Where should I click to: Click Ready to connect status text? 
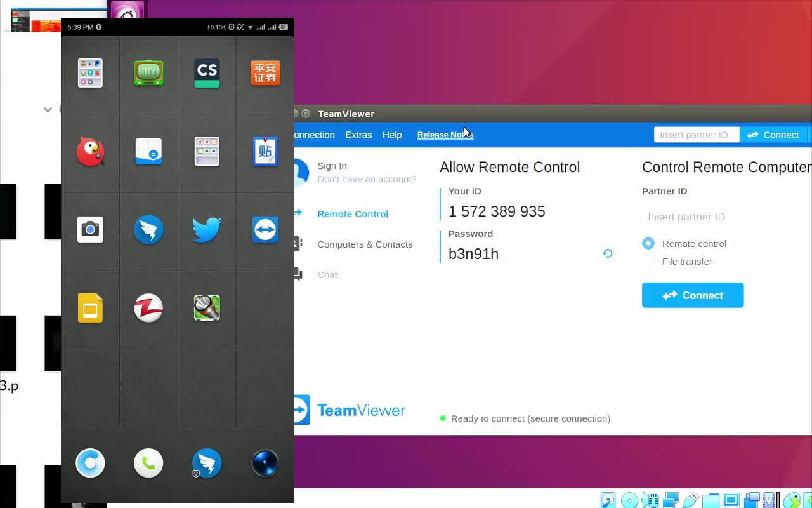point(530,418)
